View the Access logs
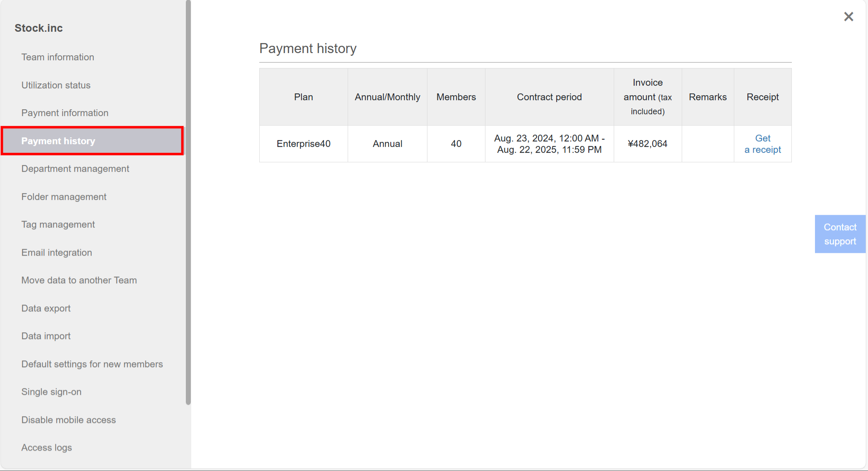Image resolution: width=868 pixels, height=471 pixels. click(x=46, y=447)
